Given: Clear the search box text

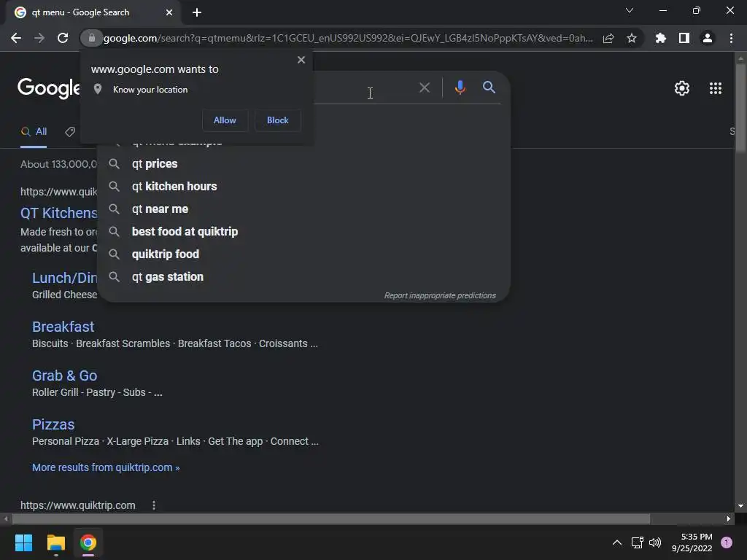Looking at the screenshot, I should click(x=424, y=87).
